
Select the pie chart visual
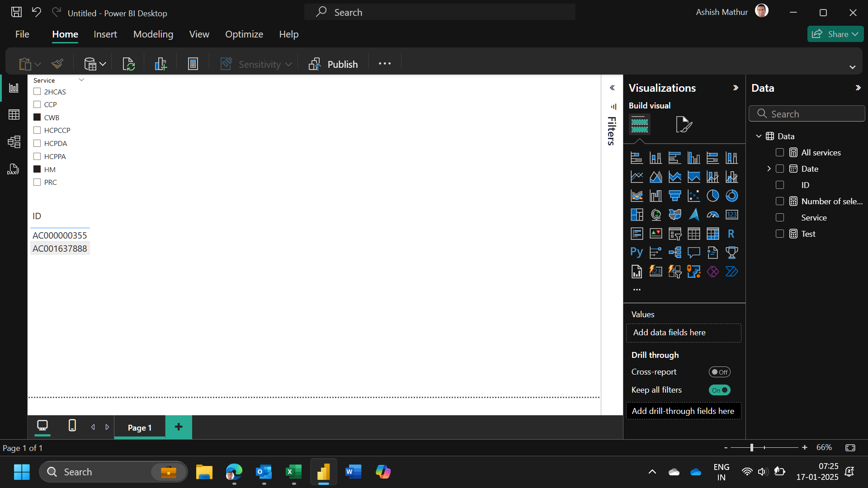click(x=713, y=196)
